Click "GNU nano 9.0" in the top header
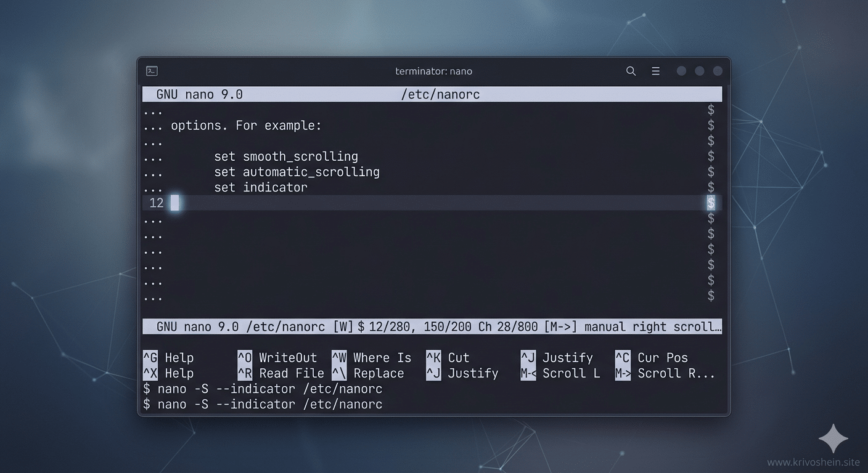Screen dimensions: 868x473 (x=200, y=95)
